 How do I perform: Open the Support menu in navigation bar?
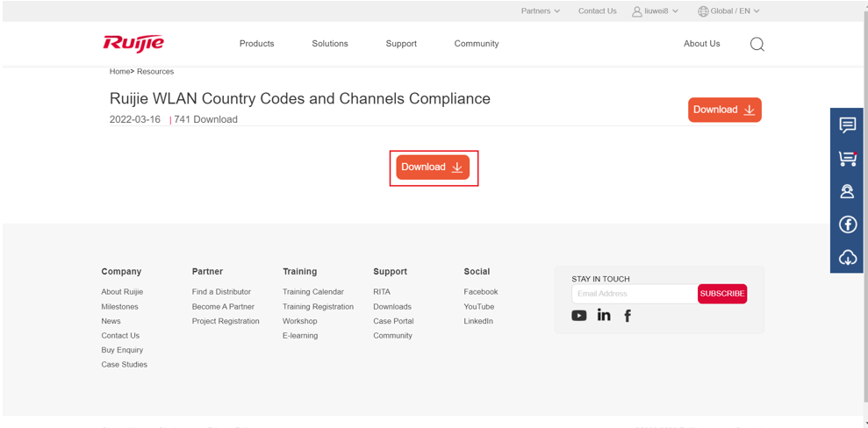coord(401,44)
